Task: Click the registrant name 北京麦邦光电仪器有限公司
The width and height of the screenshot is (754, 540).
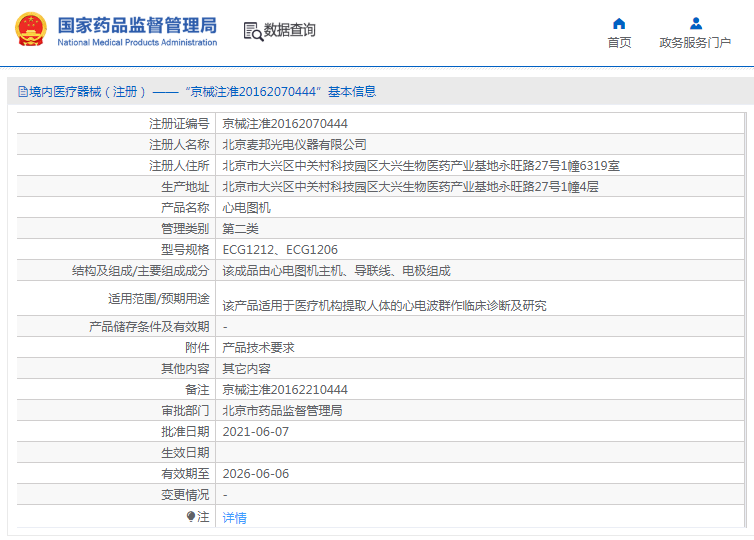Action: 294,145
